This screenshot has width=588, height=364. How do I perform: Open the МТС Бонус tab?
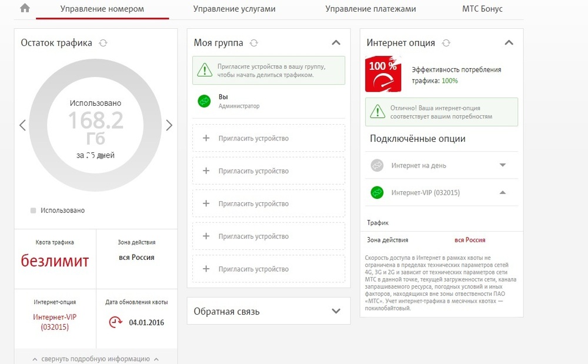click(482, 9)
